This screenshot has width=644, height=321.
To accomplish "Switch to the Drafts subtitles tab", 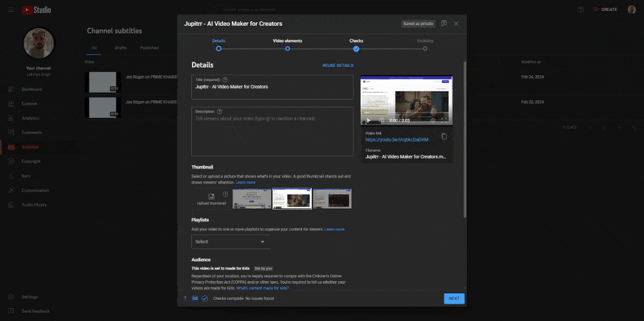I will pyautogui.click(x=121, y=48).
